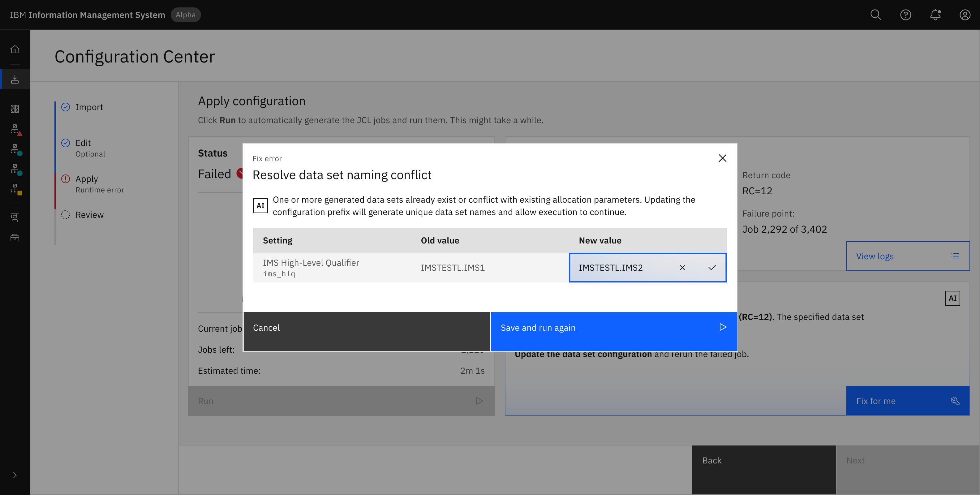The image size is (980, 495).
Task: Confirm the new value with checkmark
Action: click(x=712, y=268)
